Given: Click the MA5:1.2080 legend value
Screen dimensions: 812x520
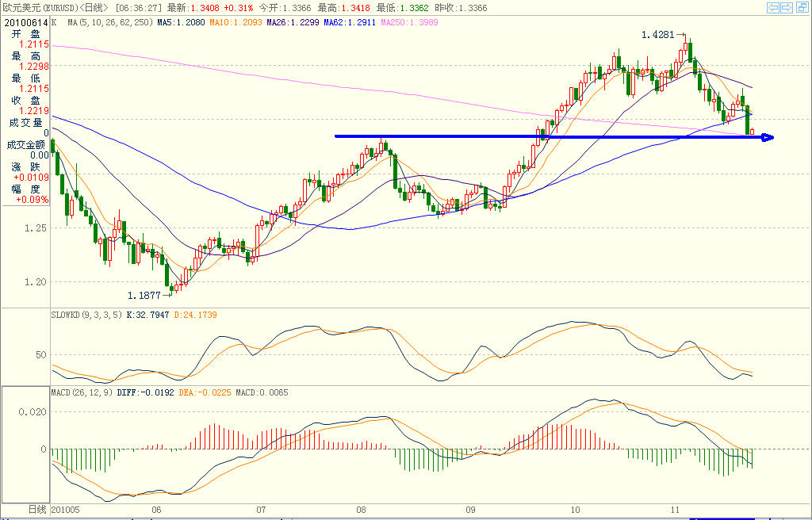Looking at the screenshot, I should click(x=180, y=23).
